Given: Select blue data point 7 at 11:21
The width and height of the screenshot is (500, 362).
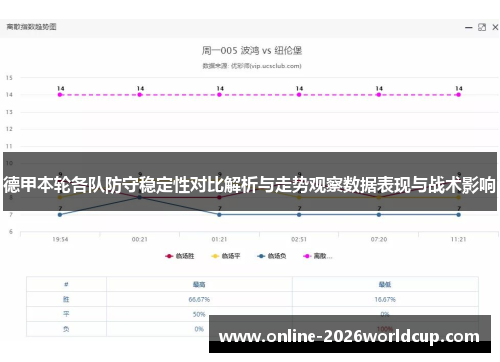Looking at the screenshot, I should 459,215.
